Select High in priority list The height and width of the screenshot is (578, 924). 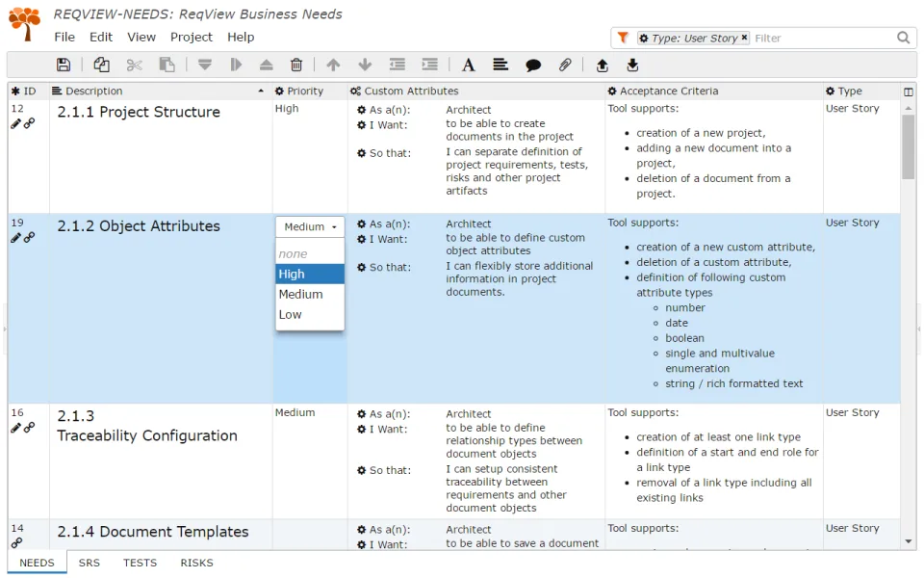(310, 275)
